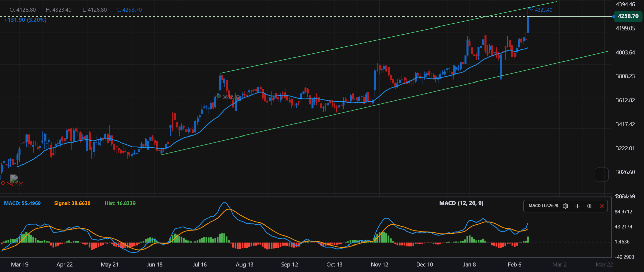Click the plus icon in MACD toolbar
The image size is (644, 272).
tap(578, 206)
